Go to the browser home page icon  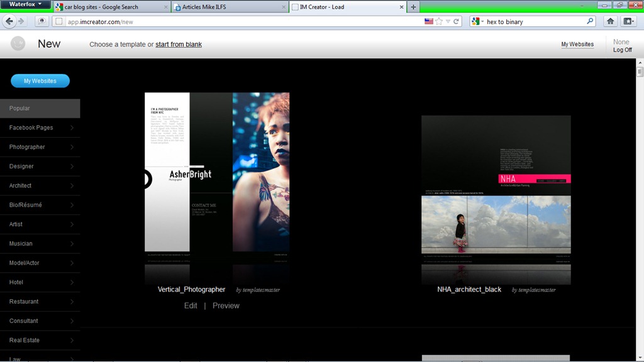click(x=610, y=21)
